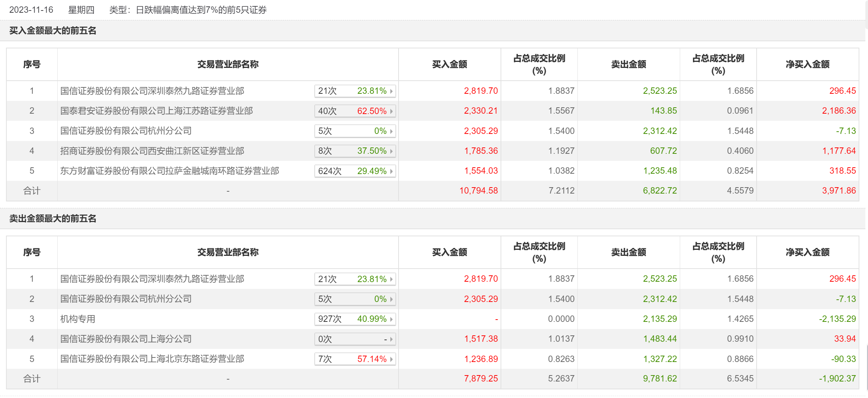Select total buy amount 7,879.25
Viewport: 868px width, 398px height.
click(481, 379)
